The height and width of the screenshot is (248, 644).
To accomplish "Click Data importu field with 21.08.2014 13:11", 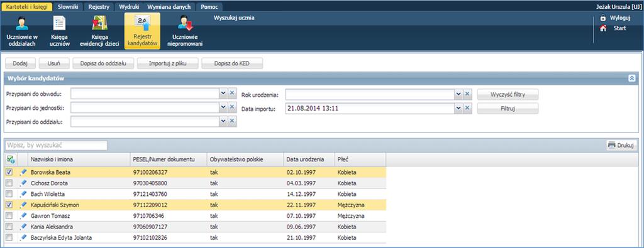I will coord(370,109).
